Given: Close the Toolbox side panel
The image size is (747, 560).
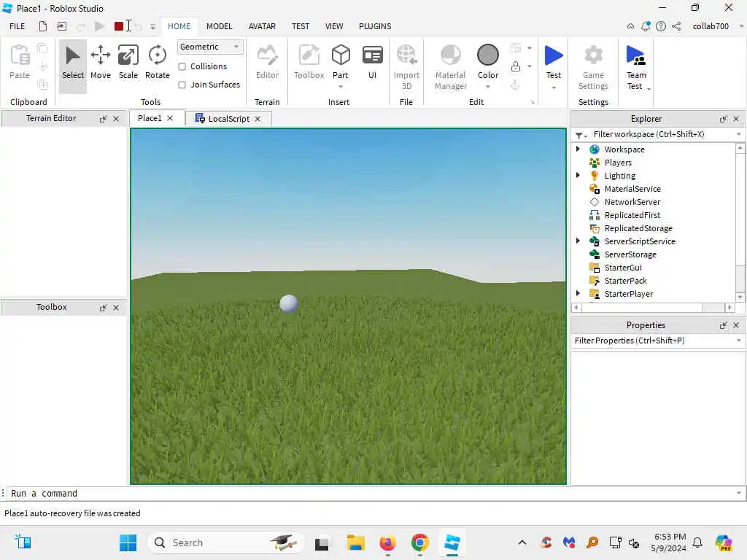Looking at the screenshot, I should coord(116,308).
